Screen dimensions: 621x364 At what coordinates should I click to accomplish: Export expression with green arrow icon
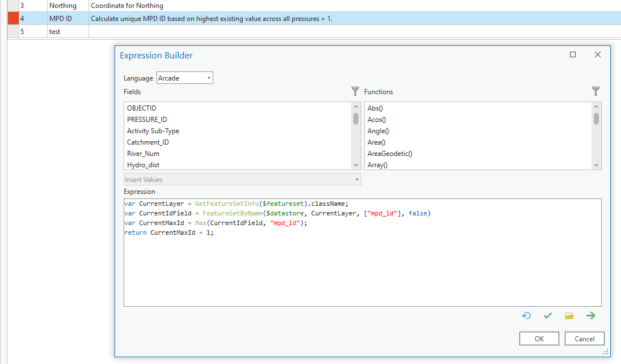tap(590, 316)
